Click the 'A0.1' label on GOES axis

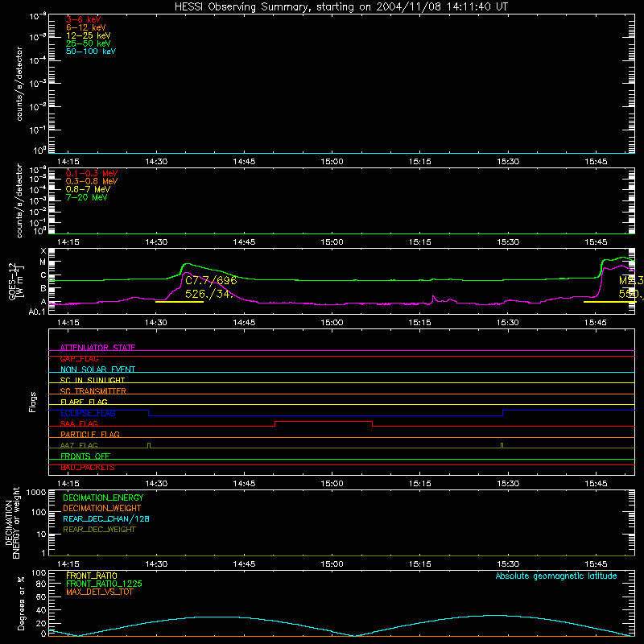click(x=37, y=312)
